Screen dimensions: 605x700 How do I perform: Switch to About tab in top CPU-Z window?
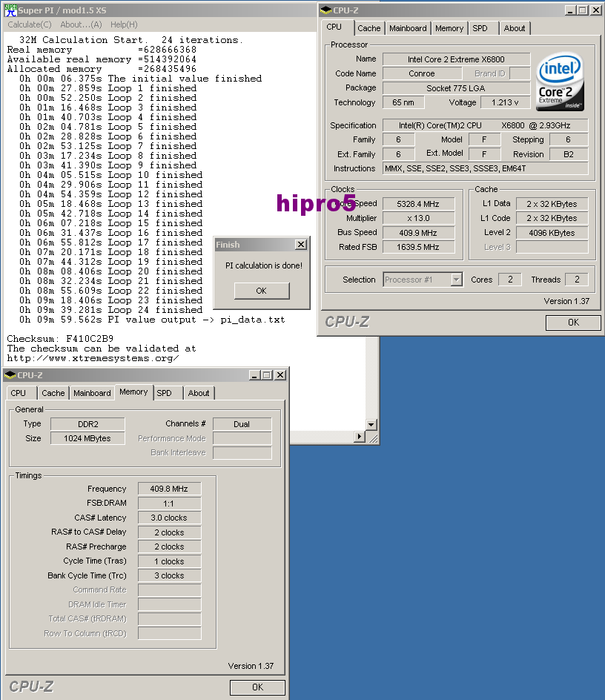coord(515,28)
